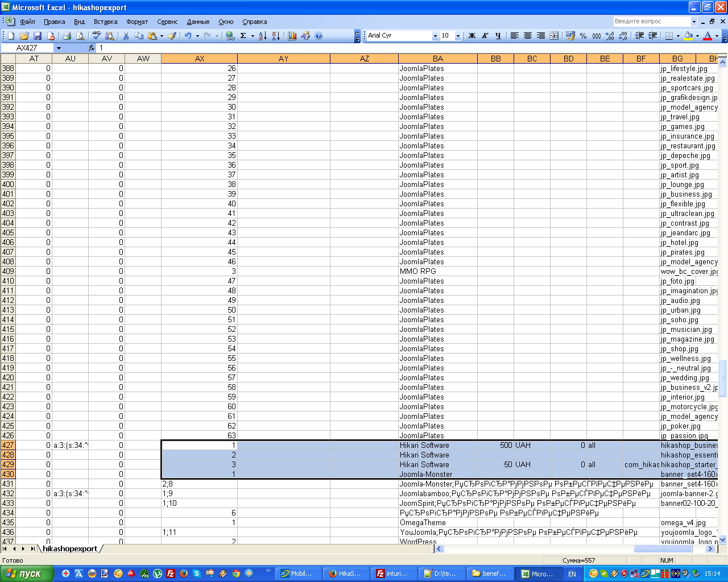Click the AutoSum sigma icon
Viewport: 728px width, 582px height.
[243, 36]
